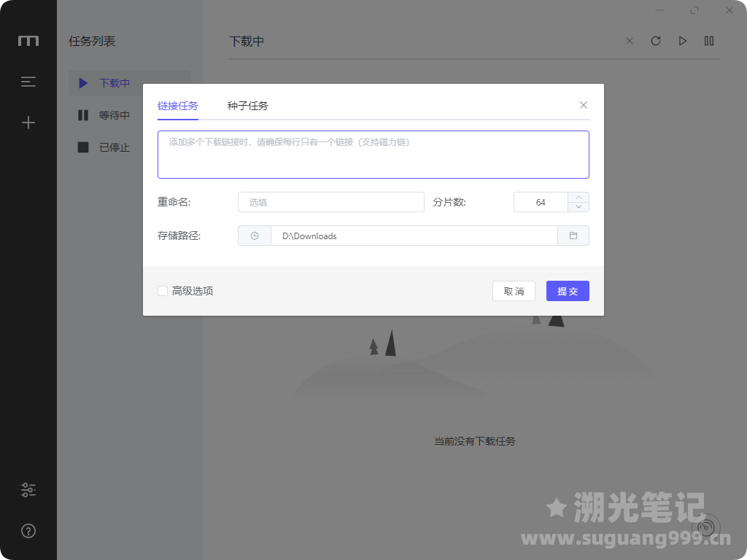Open the task list menu icon in sidebar

[x=28, y=82]
